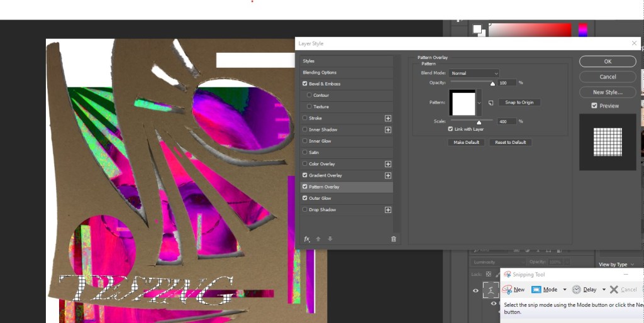Select Blending Options in the styles list

pyautogui.click(x=319, y=72)
